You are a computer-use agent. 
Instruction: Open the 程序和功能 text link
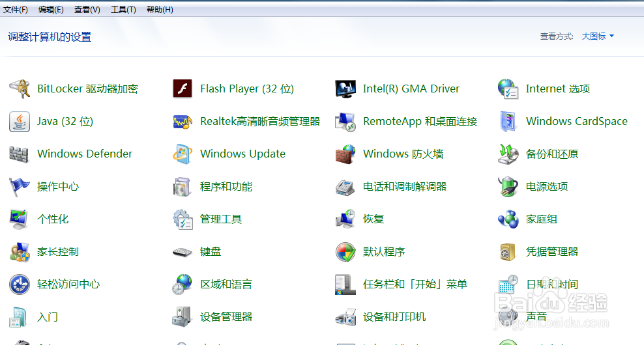tap(226, 187)
